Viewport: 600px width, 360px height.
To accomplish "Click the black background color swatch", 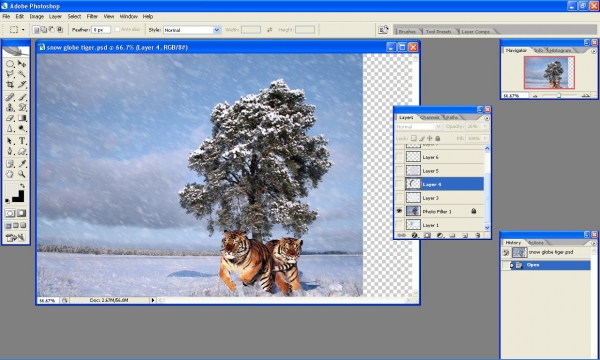I will [19, 197].
